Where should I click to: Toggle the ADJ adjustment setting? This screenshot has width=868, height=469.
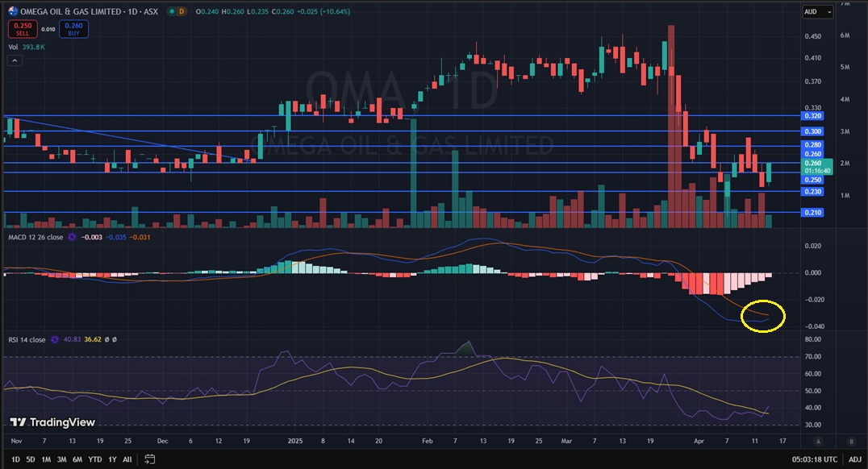855,459
